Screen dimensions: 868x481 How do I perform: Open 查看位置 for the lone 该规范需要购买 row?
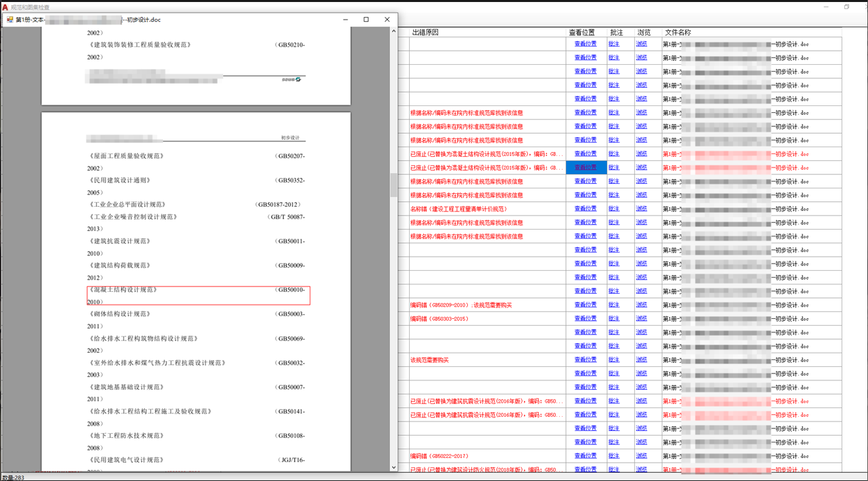585,359
